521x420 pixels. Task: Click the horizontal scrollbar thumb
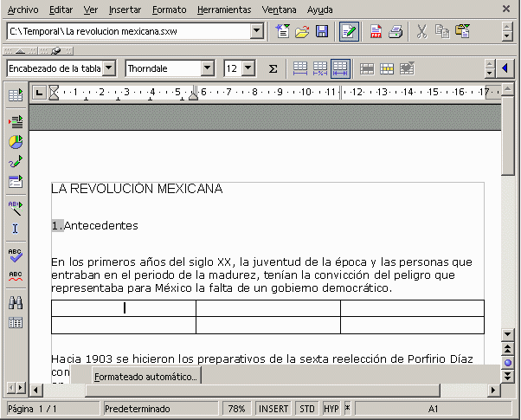262,390
